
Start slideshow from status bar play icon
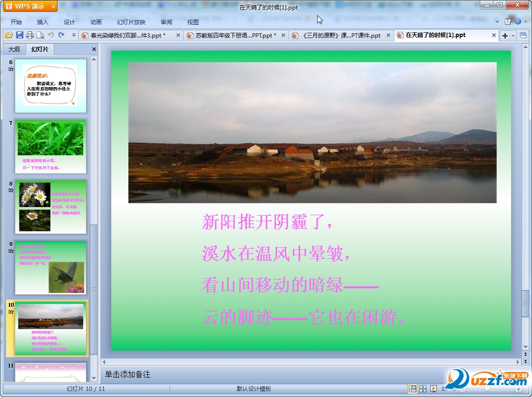433,388
